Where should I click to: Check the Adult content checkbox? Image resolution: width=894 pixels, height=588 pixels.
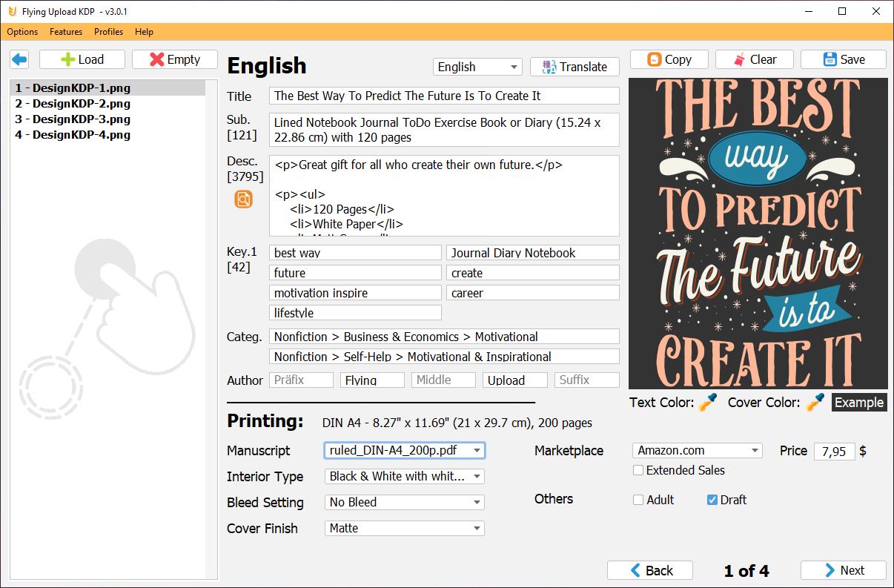[x=638, y=500]
